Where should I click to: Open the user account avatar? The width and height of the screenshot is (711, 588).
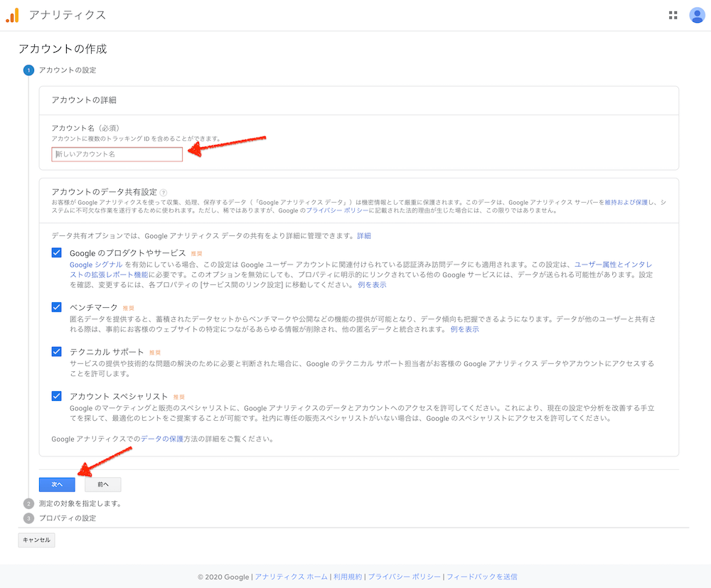point(697,16)
